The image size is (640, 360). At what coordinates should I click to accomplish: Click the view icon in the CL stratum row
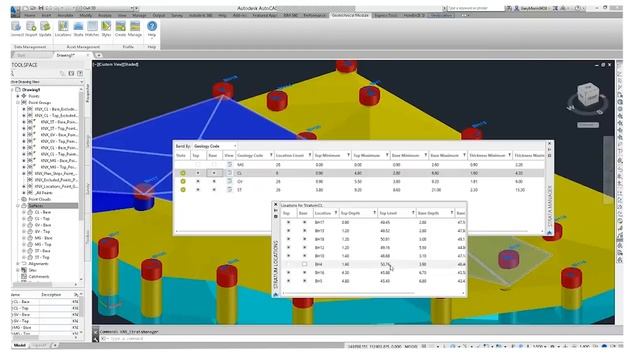(229, 173)
